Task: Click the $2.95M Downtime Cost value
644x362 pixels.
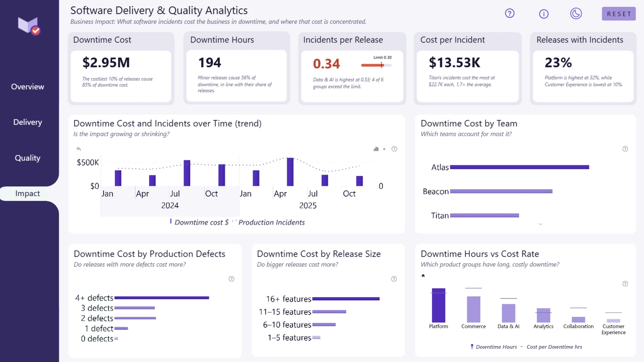Action: point(106,63)
